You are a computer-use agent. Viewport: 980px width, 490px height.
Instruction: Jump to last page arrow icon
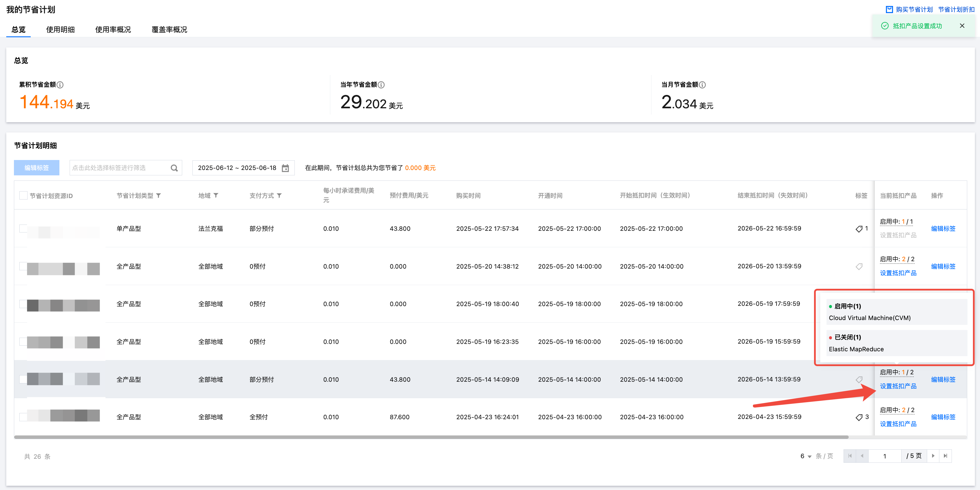(x=945, y=456)
